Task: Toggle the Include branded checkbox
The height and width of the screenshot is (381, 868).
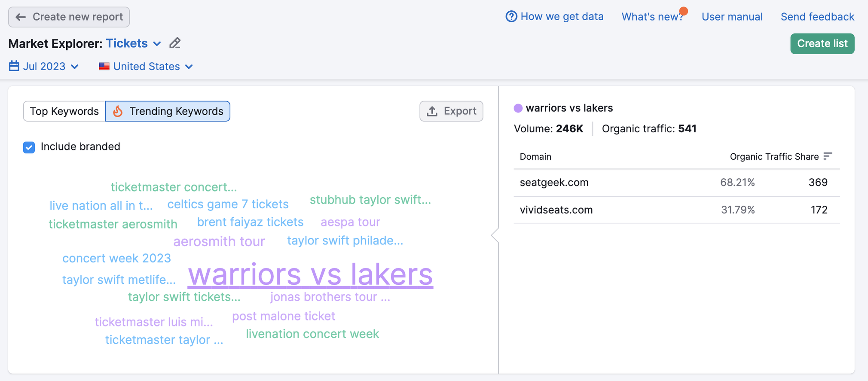Action: pos(29,147)
